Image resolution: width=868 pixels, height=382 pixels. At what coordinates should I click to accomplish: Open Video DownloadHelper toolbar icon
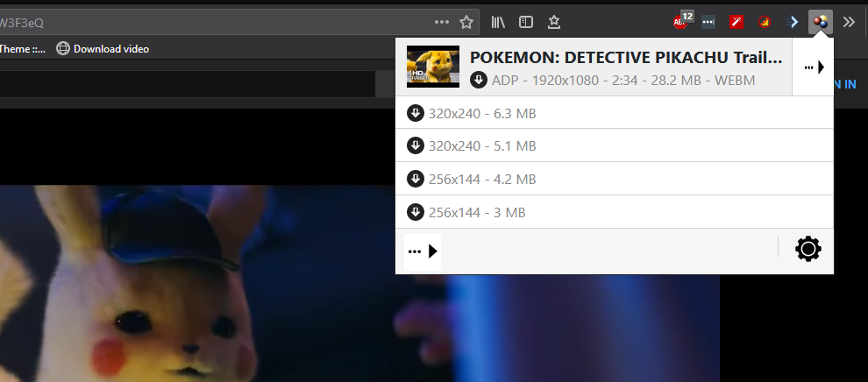pyautogui.click(x=821, y=22)
